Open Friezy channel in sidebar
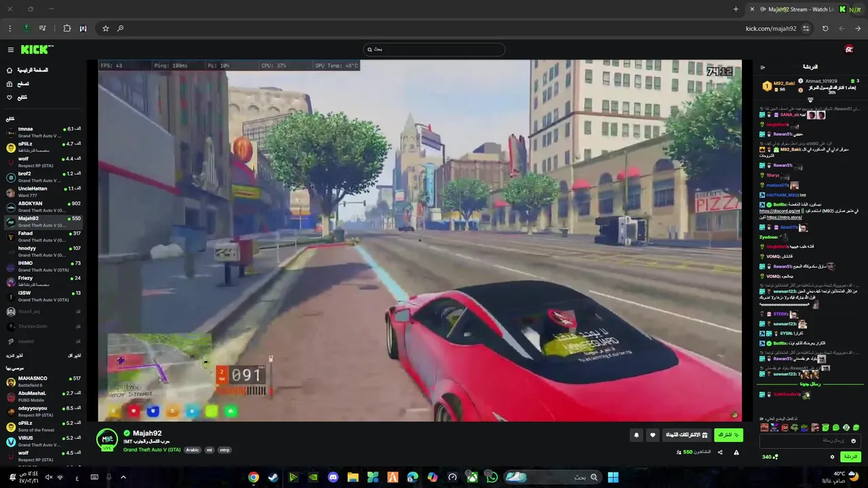Viewport: 868px width, 488px height. click(x=43, y=281)
